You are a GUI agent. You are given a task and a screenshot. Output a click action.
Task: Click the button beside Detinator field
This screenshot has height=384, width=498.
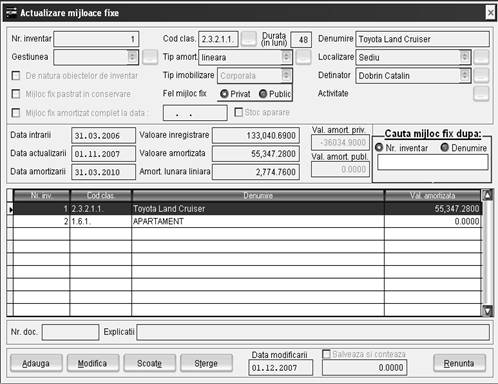click(x=481, y=76)
